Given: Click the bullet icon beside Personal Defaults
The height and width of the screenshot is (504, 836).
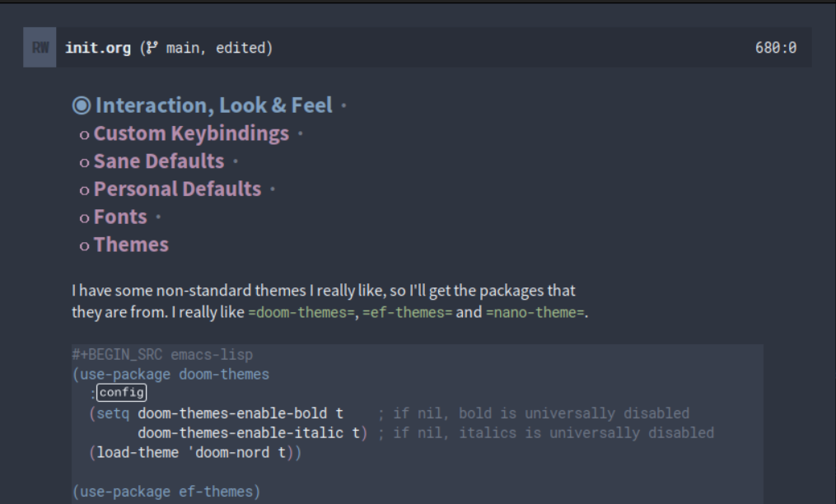Looking at the screenshot, I should pos(85,189).
